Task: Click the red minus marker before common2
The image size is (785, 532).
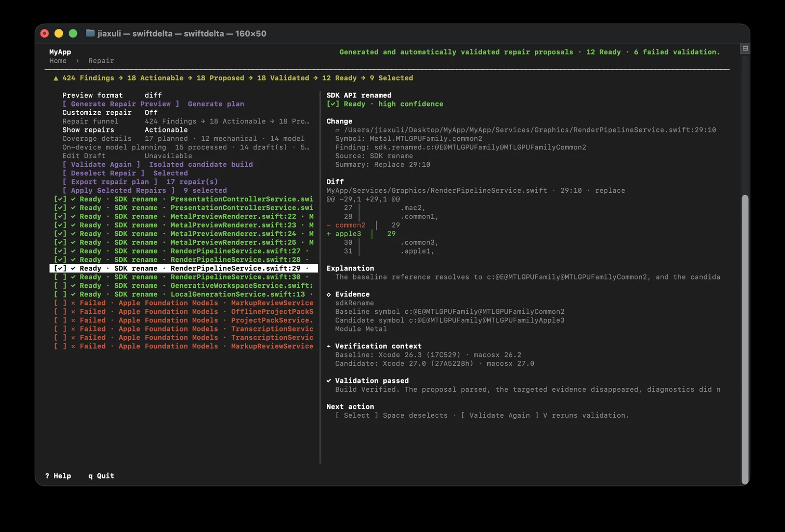Action: point(329,226)
